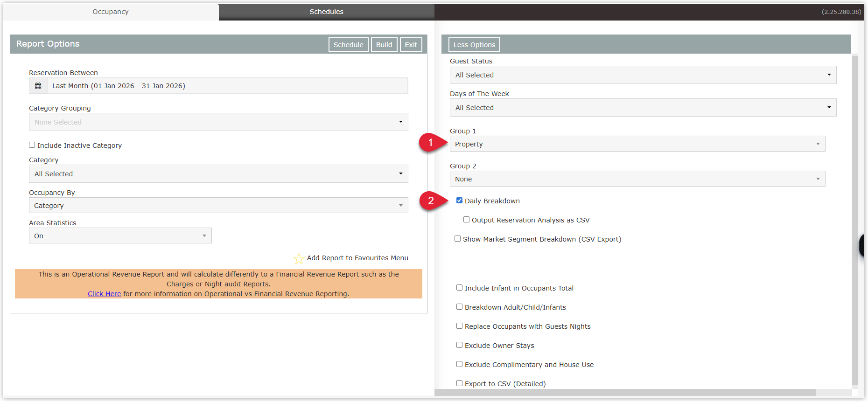Click the Less Options button
The image size is (868, 402).
click(474, 45)
